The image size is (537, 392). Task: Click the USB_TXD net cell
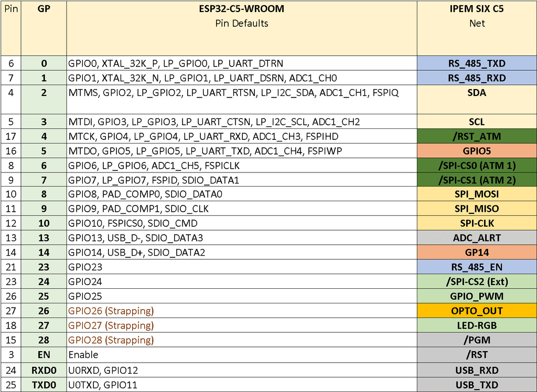click(477, 385)
